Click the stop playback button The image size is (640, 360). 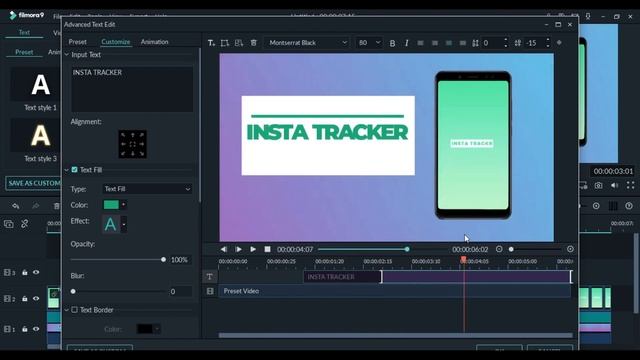pos(267,249)
